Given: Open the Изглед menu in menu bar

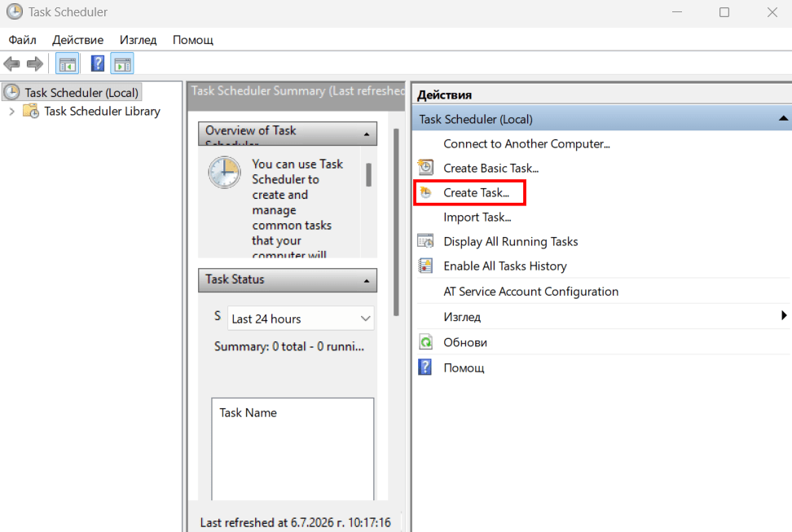Looking at the screenshot, I should [x=138, y=40].
